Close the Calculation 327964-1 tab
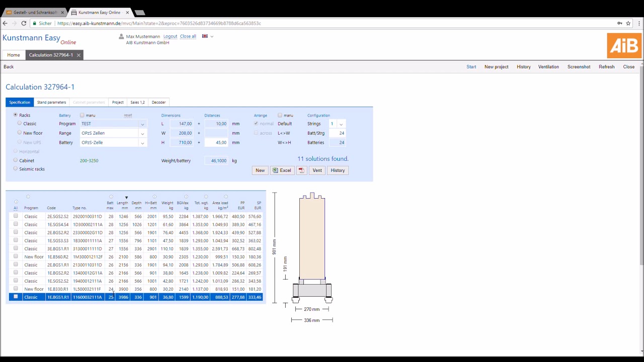Viewport: 644px width, 362px height. 78,55
